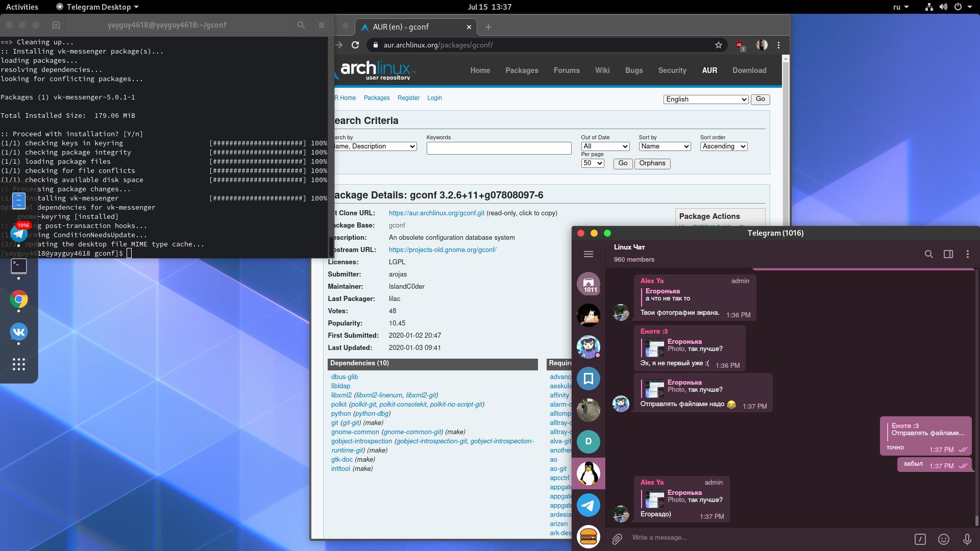Open Forums in Arch nav bar
Image resolution: width=980 pixels, height=551 pixels.
pos(567,70)
